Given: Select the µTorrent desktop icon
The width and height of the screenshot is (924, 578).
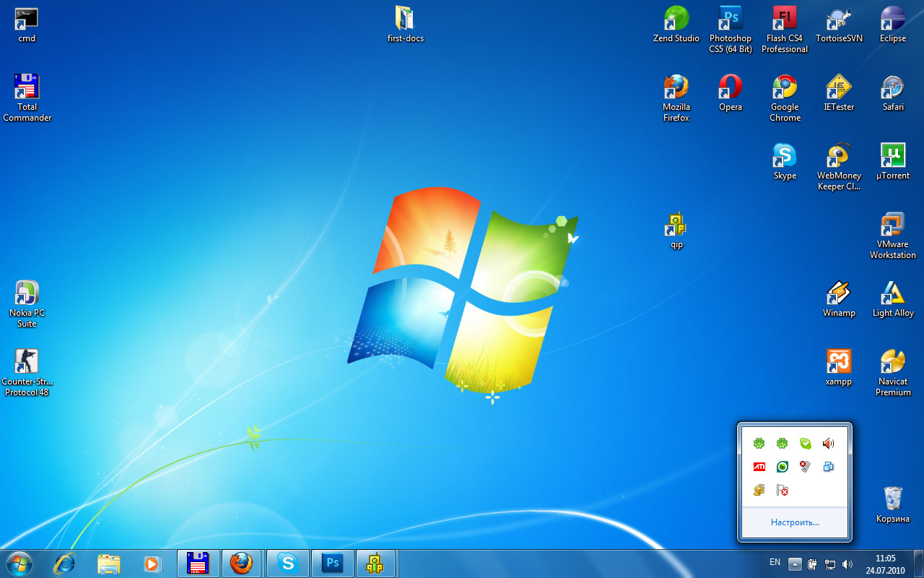Looking at the screenshot, I should point(893,162).
